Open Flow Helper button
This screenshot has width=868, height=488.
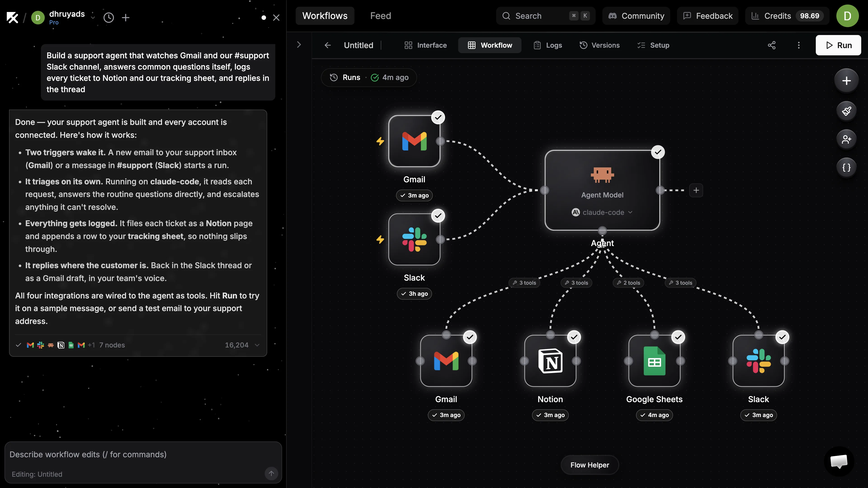590,465
